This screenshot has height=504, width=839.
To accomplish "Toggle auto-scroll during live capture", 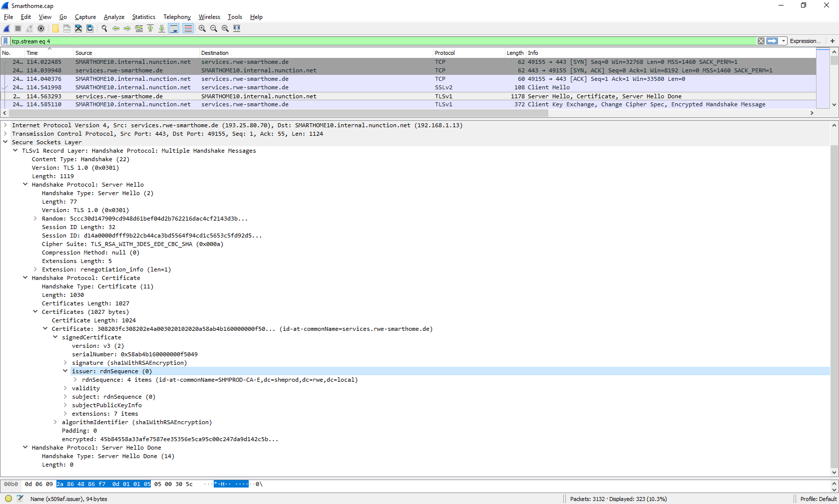I will tap(174, 28).
